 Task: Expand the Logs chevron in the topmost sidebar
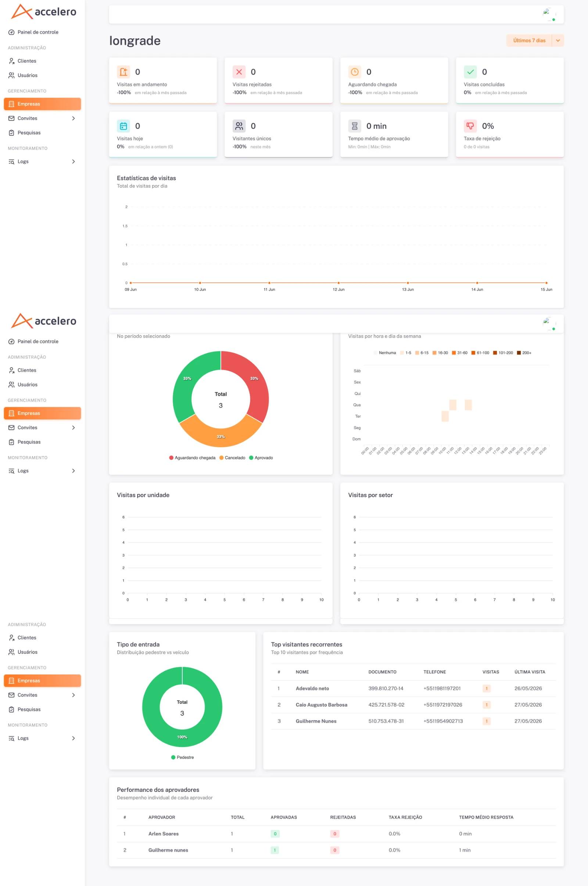(73, 161)
